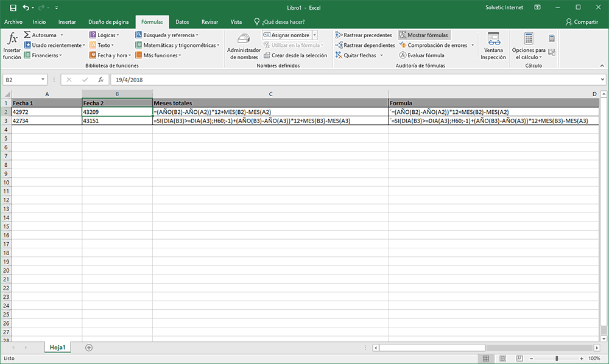The height and width of the screenshot is (364, 609).
Task: Click Crear desde la selección
Action: 295,55
